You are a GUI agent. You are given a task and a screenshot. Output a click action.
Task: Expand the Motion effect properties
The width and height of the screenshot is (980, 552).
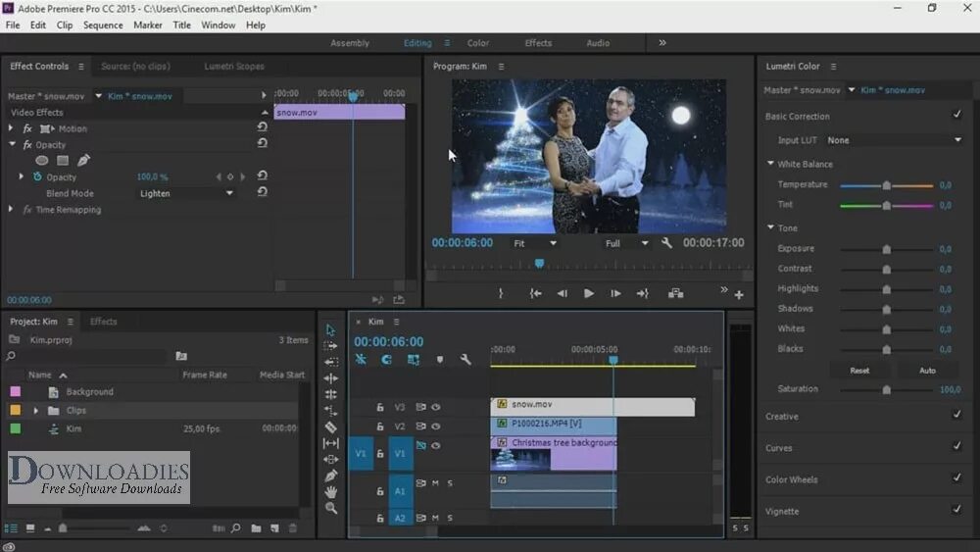coord(11,128)
